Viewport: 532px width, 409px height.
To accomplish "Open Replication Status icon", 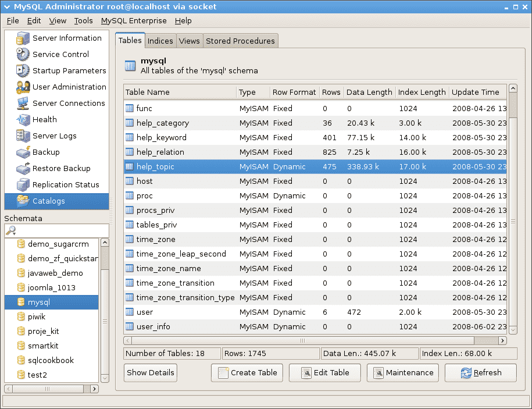I will coord(23,184).
